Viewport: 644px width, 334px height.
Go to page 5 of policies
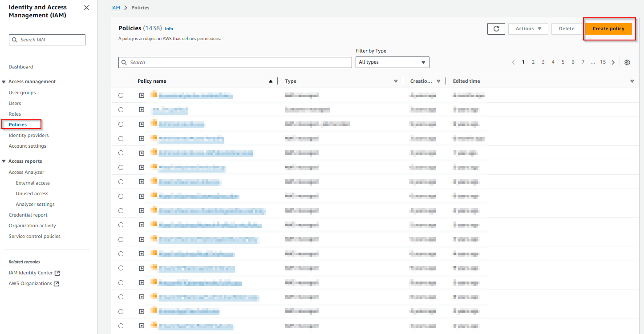pyautogui.click(x=563, y=62)
